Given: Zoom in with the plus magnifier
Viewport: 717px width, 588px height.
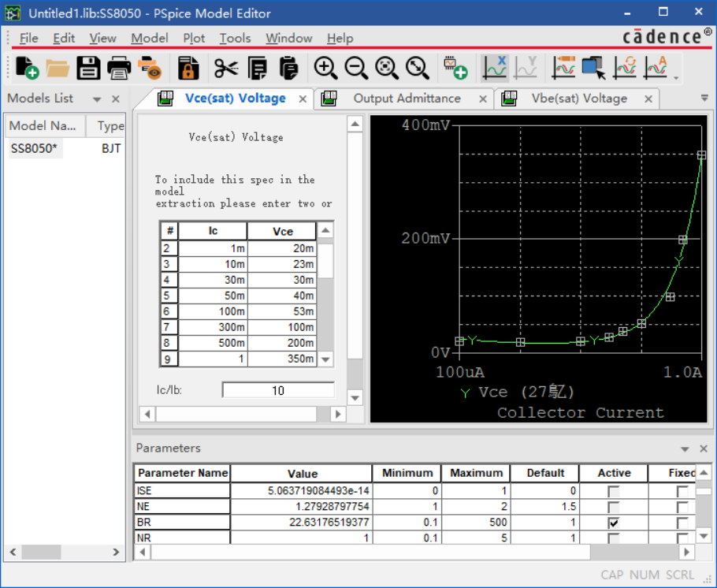Looking at the screenshot, I should pyautogui.click(x=325, y=69).
